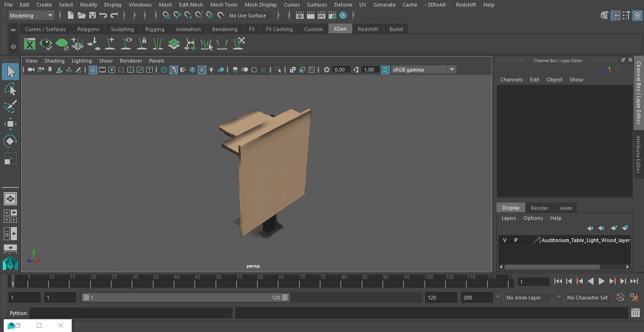Toggle film gate display
This screenshot has height=332, width=644.
[102, 70]
